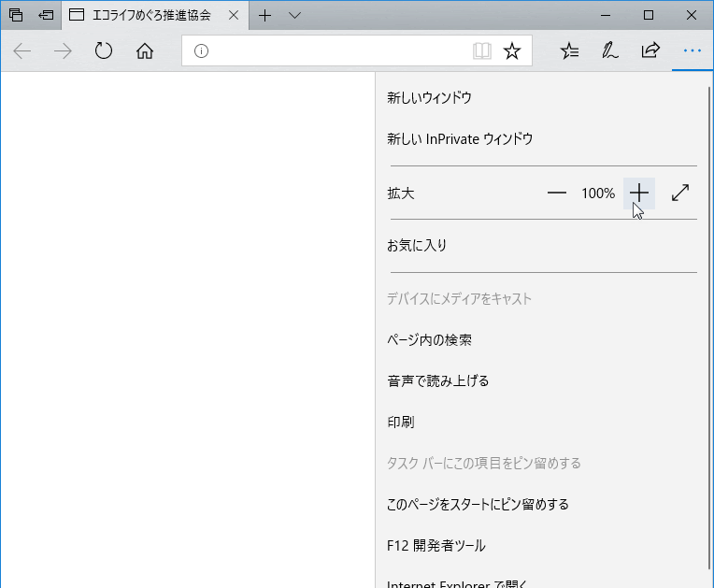Share this page
Screen dimensions: 714x588
point(650,50)
